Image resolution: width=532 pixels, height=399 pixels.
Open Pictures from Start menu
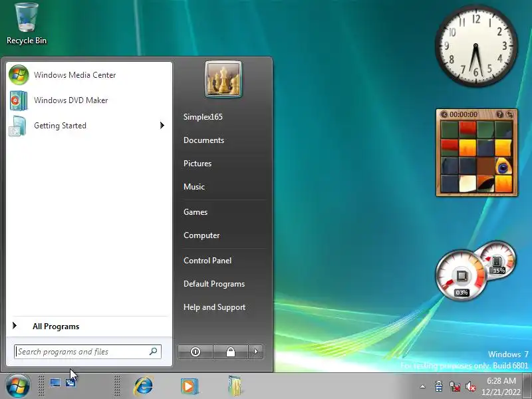coord(198,164)
